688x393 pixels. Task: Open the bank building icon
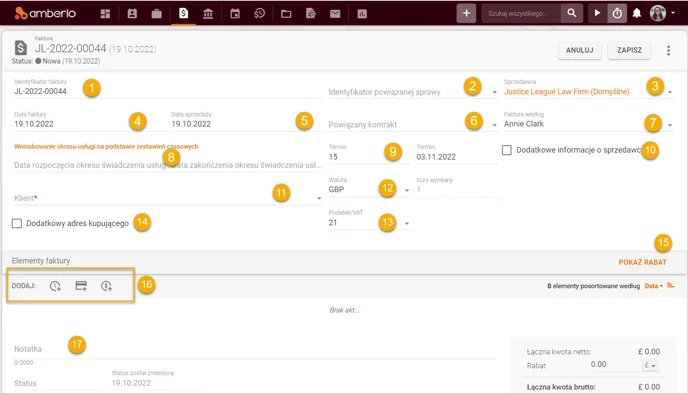coord(208,14)
